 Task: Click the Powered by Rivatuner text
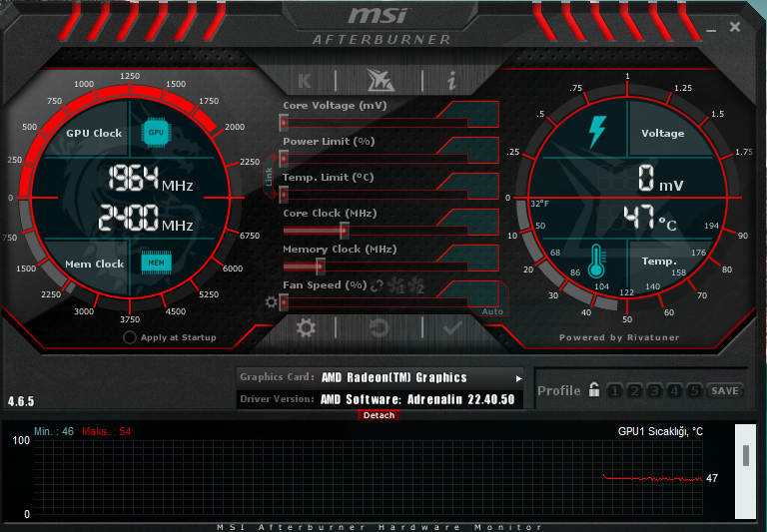(619, 337)
